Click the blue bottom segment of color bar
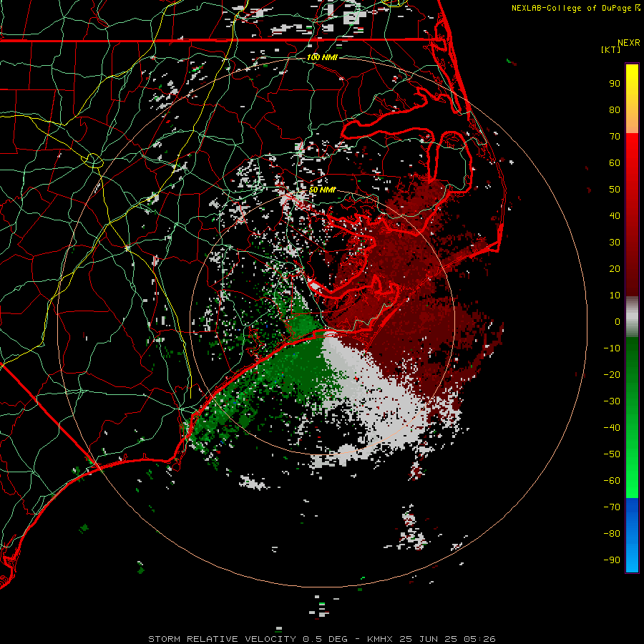Image resolution: width=644 pixels, height=644 pixels. point(632,535)
